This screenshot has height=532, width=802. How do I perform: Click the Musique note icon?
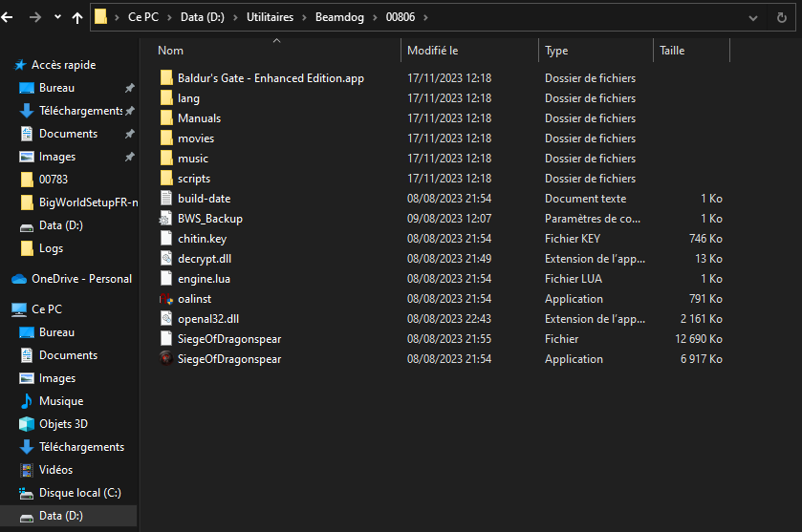point(27,401)
